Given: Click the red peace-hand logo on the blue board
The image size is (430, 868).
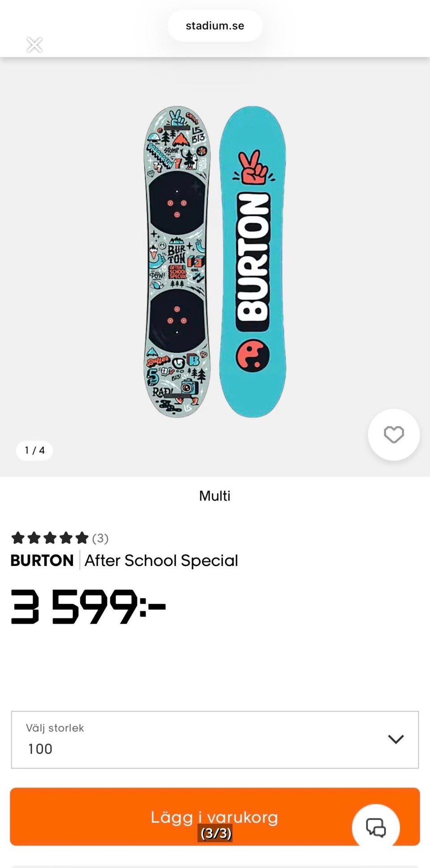Looking at the screenshot, I should tap(253, 167).
